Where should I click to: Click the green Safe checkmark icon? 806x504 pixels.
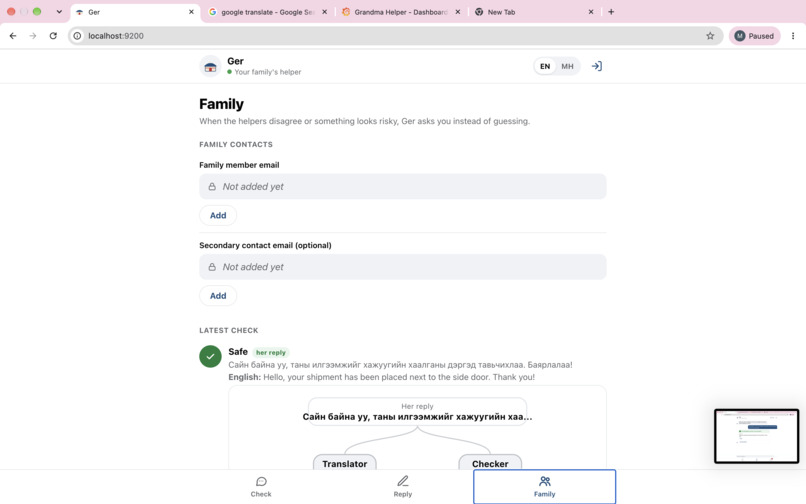click(210, 356)
